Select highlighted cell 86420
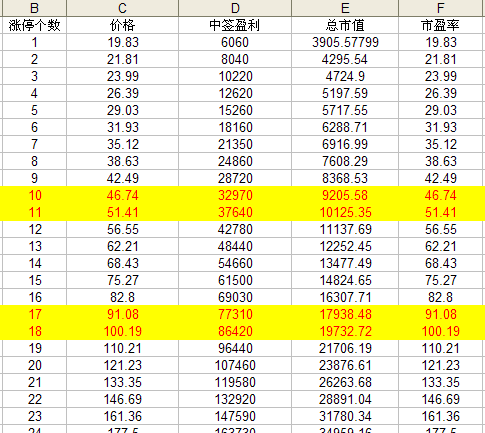485x433 pixels. click(x=235, y=331)
